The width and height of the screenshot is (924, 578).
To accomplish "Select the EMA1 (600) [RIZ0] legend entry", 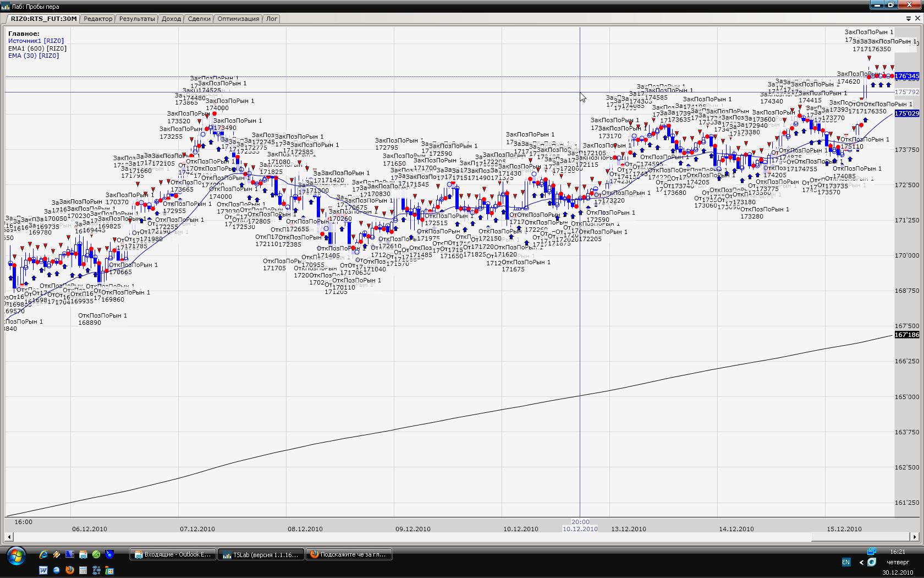I will pos(37,48).
